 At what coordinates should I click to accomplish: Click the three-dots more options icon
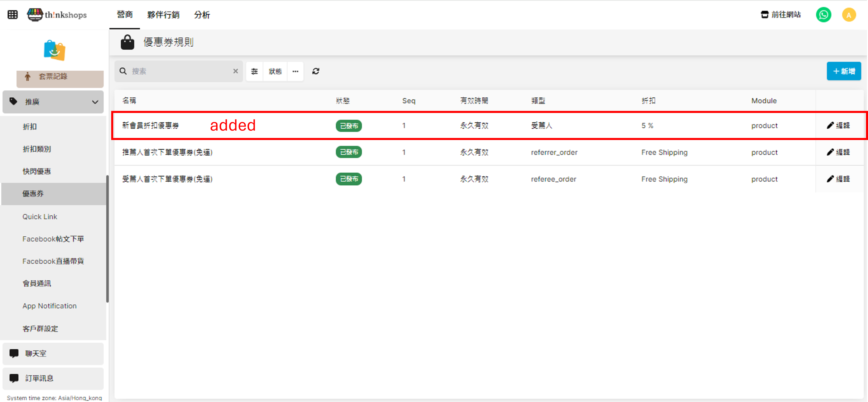pyautogui.click(x=295, y=71)
